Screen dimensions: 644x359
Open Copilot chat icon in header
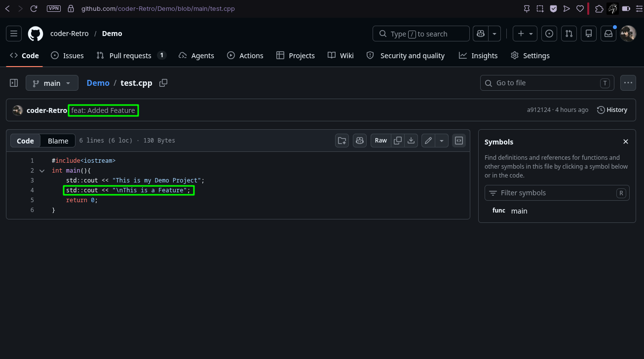pos(480,34)
